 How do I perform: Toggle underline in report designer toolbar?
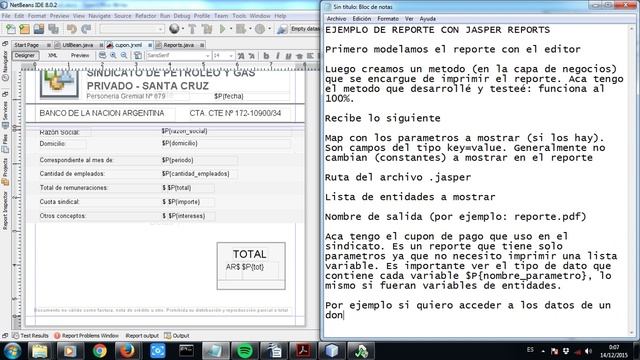288,56
